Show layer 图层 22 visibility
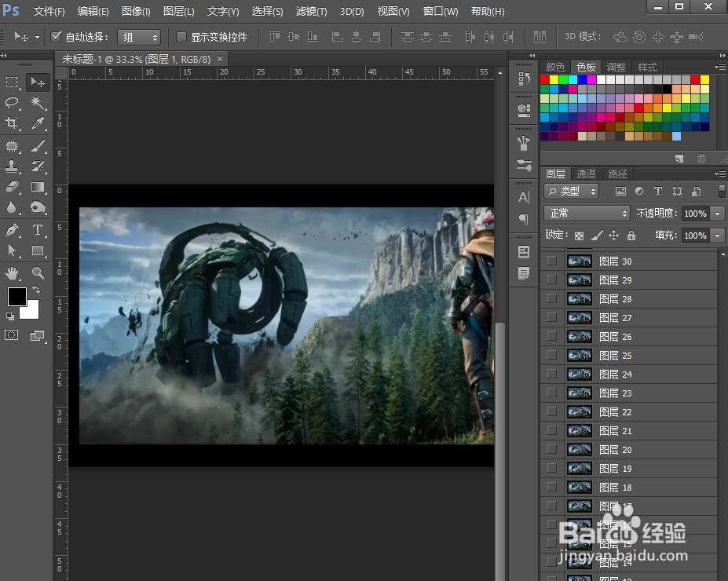 click(551, 411)
